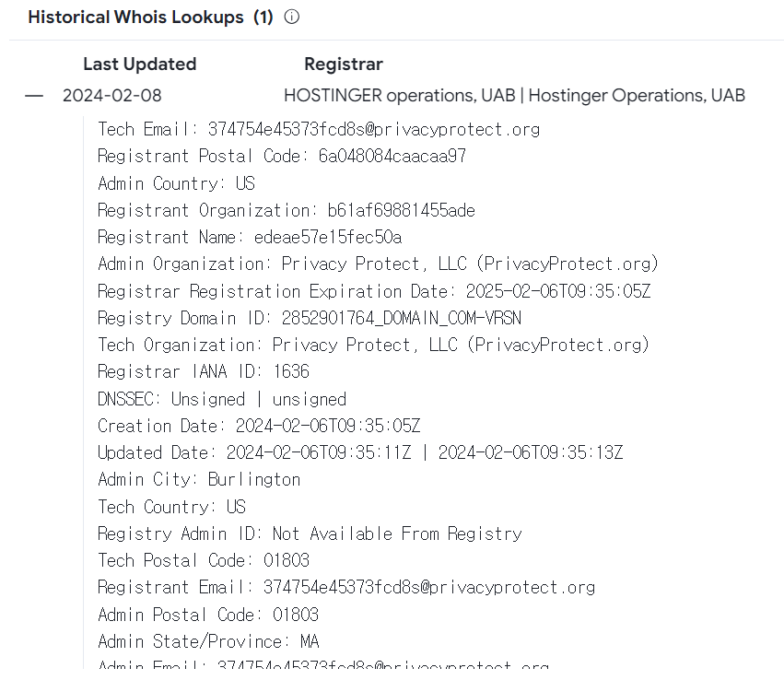Screen dimensions: 784x680
Task: Click the info icon beside Historical Whois Lookups
Action: (x=291, y=17)
